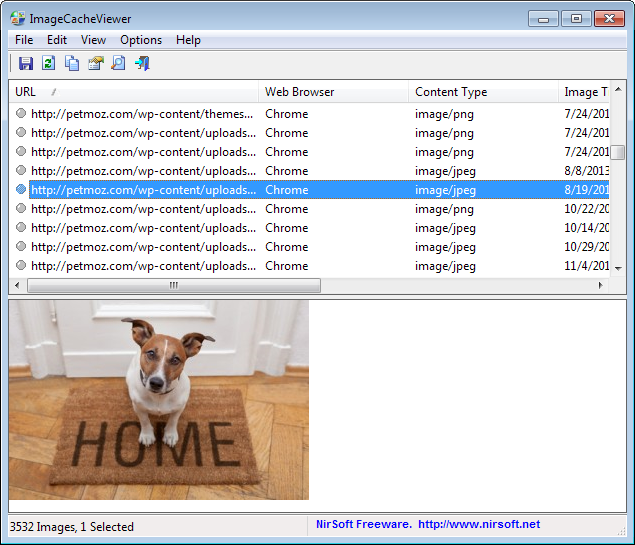Click the Refresh toolbar icon

coord(49,63)
